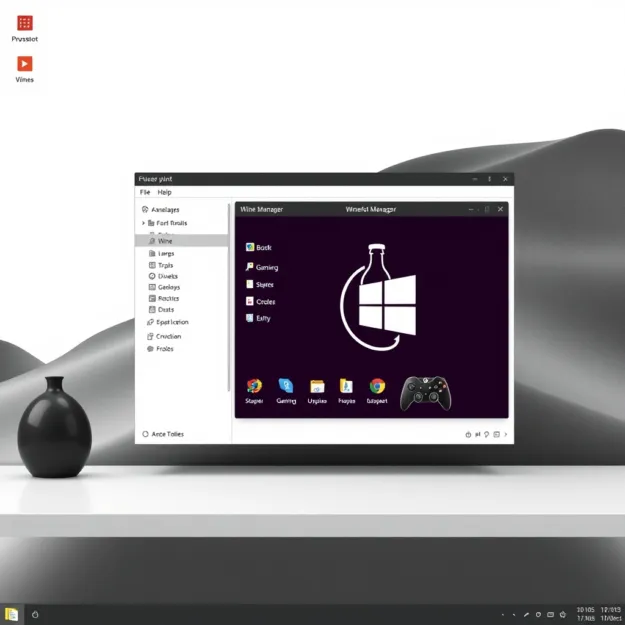Select Froles at the sidebar bottom
This screenshot has height=625, width=625.
[x=160, y=349]
